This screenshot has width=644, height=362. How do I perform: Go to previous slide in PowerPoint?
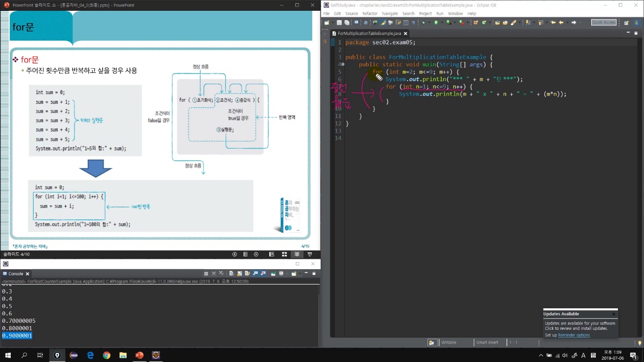(x=234, y=254)
